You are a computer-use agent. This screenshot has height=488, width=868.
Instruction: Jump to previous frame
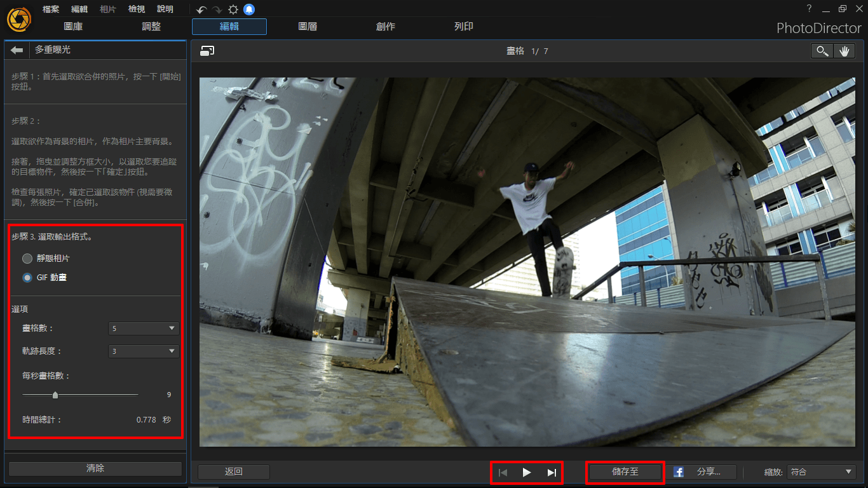click(x=503, y=472)
